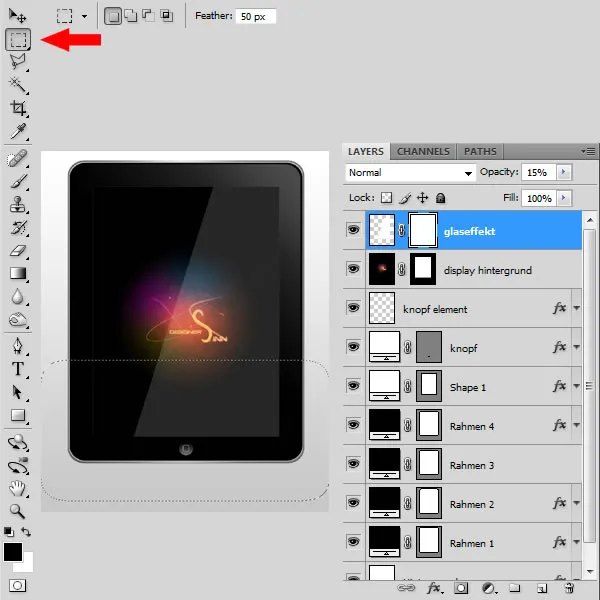Select the 3D Orbit camera tool

click(x=18, y=466)
